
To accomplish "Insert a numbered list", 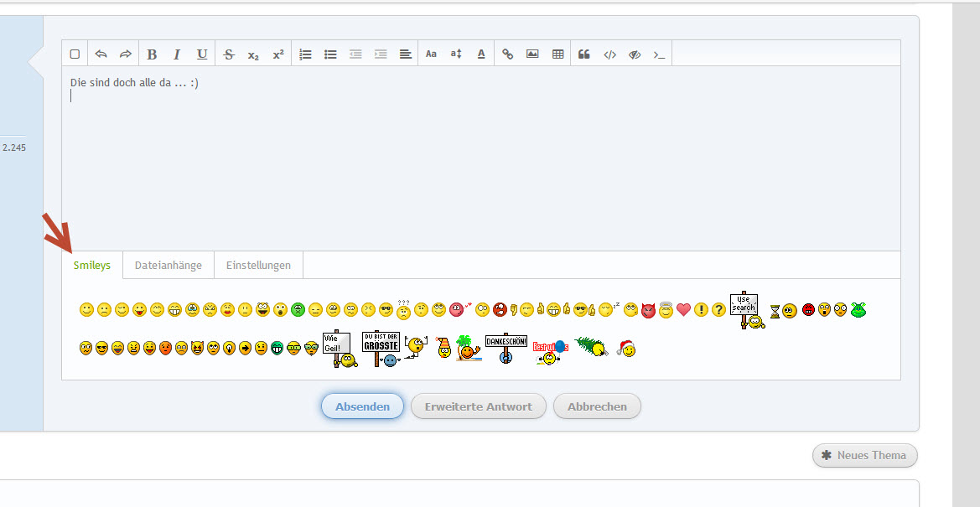I will pyautogui.click(x=305, y=54).
